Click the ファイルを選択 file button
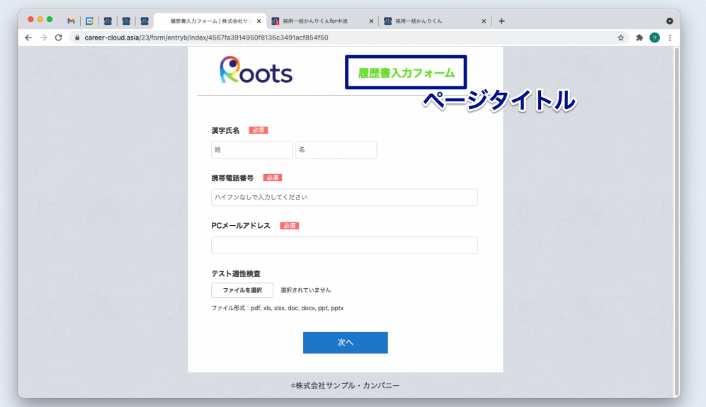 pos(242,290)
